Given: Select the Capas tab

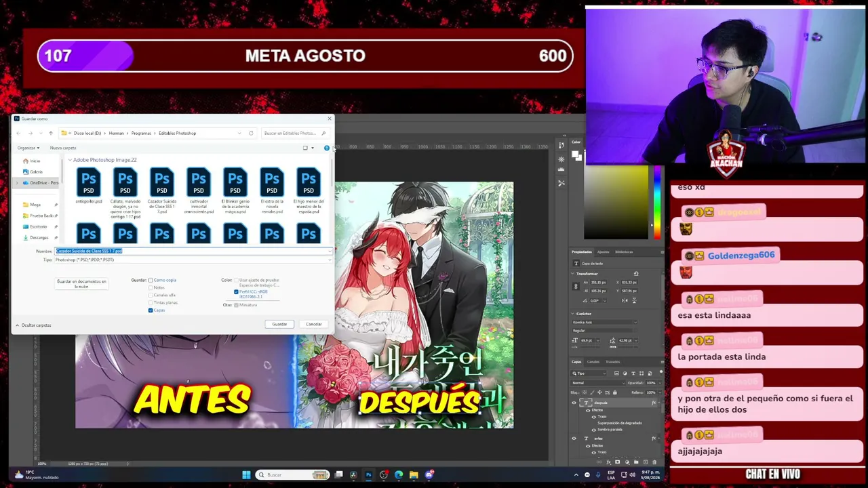Looking at the screenshot, I should (576, 362).
